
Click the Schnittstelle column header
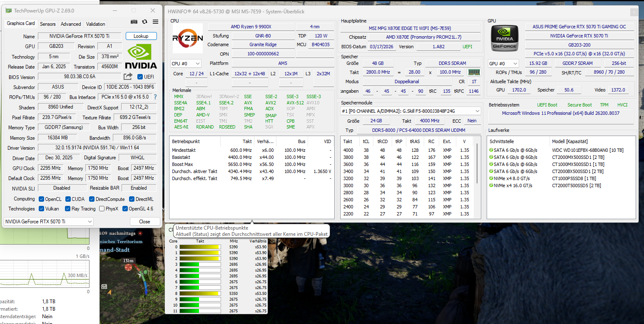tap(518, 141)
